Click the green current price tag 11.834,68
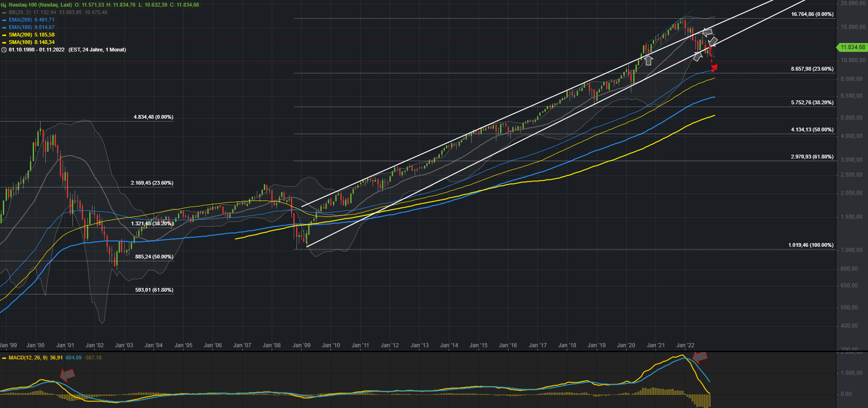 click(852, 47)
